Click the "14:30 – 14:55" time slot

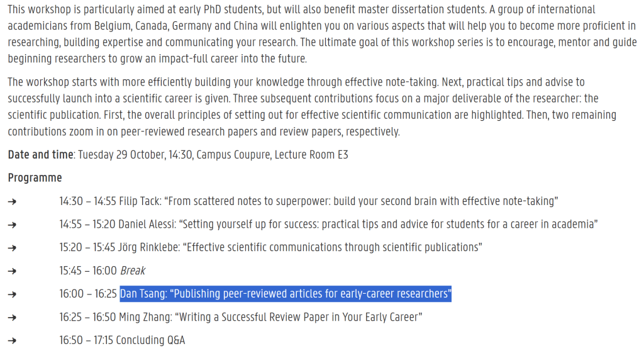point(88,201)
